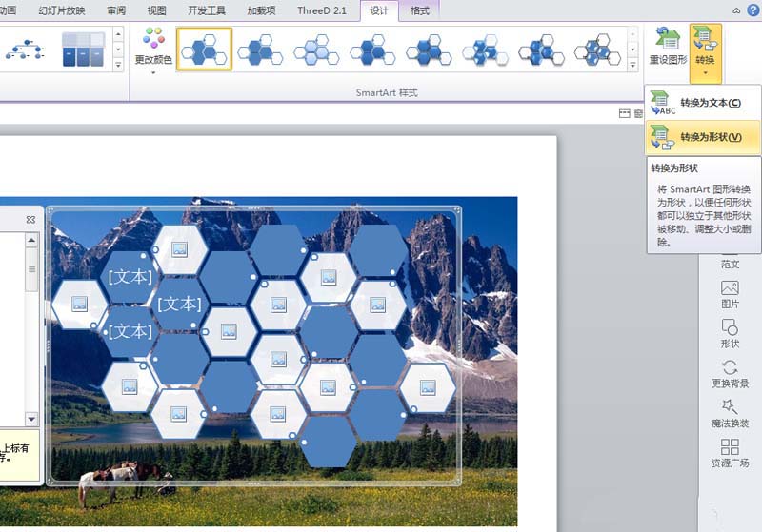Click picture placeholder in leftmost white hexagon

pyautogui.click(x=79, y=304)
